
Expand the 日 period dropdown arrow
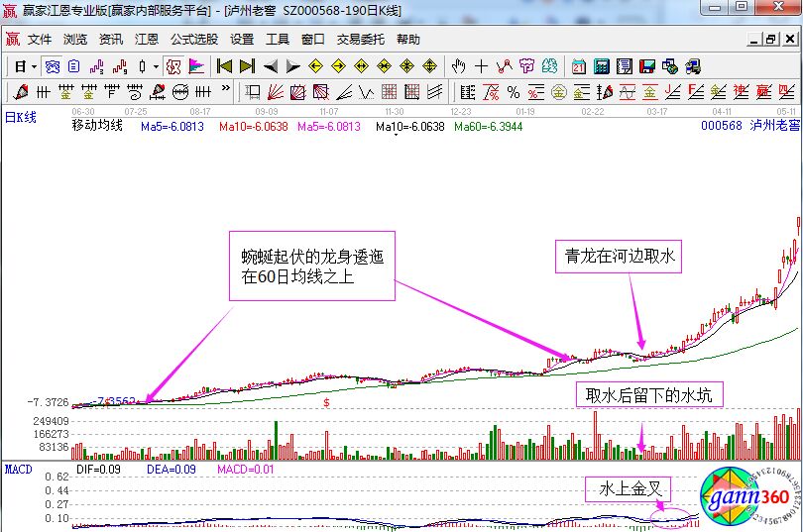pyautogui.click(x=33, y=66)
